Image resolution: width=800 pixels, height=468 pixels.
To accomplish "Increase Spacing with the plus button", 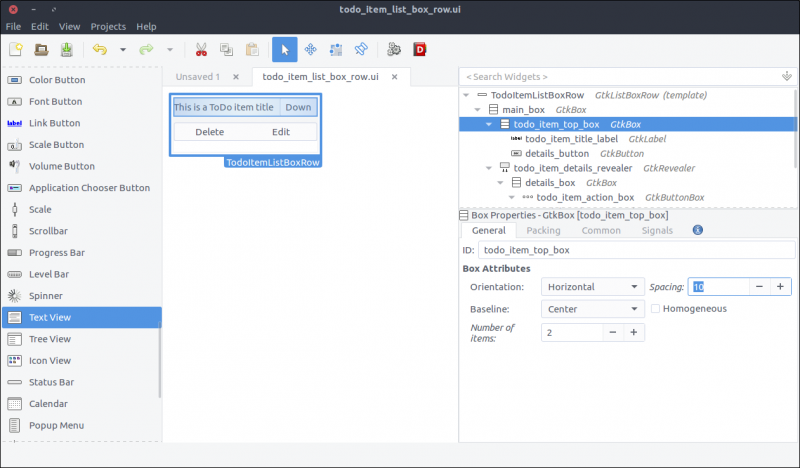I will point(783,286).
